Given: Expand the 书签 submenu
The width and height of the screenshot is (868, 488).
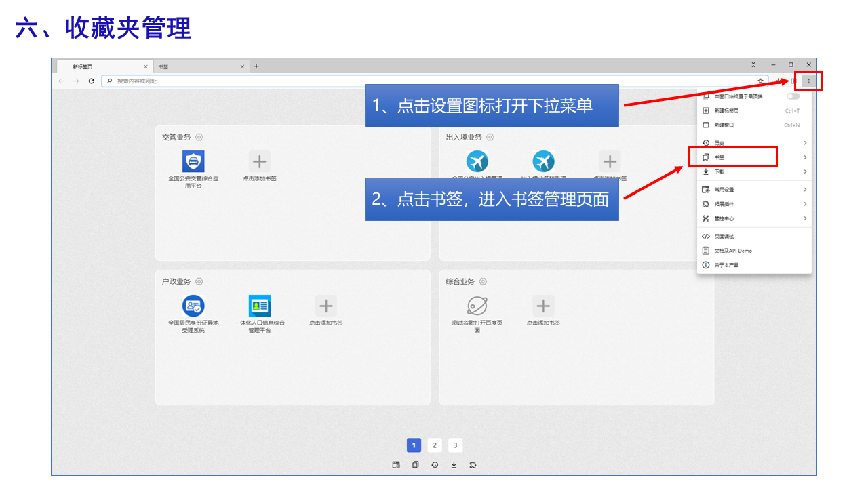Looking at the screenshot, I should 754,157.
